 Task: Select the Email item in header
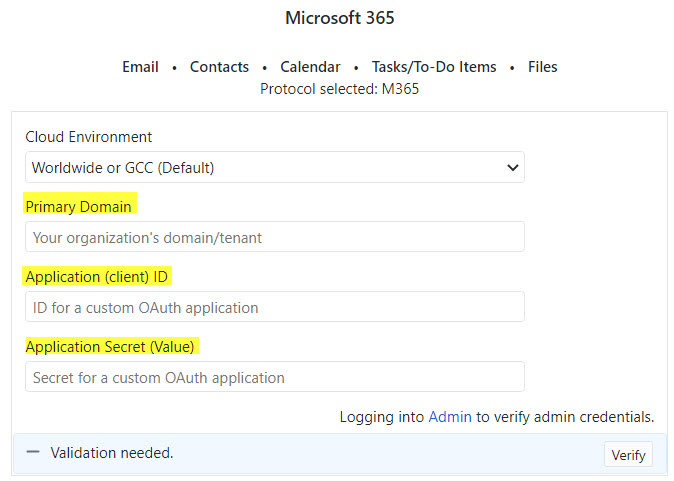pos(140,67)
